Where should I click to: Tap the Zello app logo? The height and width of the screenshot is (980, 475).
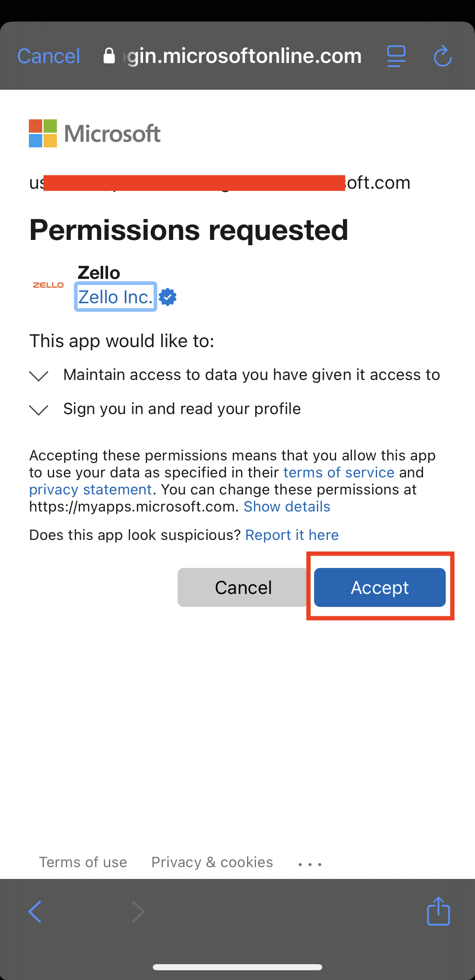tap(48, 285)
